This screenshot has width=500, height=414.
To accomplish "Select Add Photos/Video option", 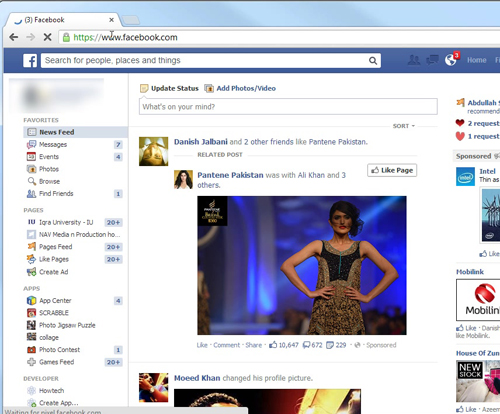I will [240, 88].
